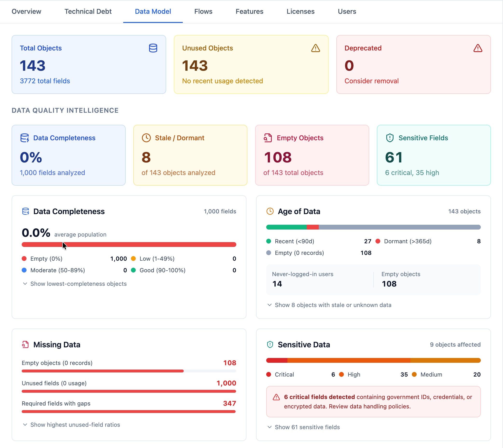
Task: Click the clock icon on Stale / Dormant card
Action: (x=146, y=138)
